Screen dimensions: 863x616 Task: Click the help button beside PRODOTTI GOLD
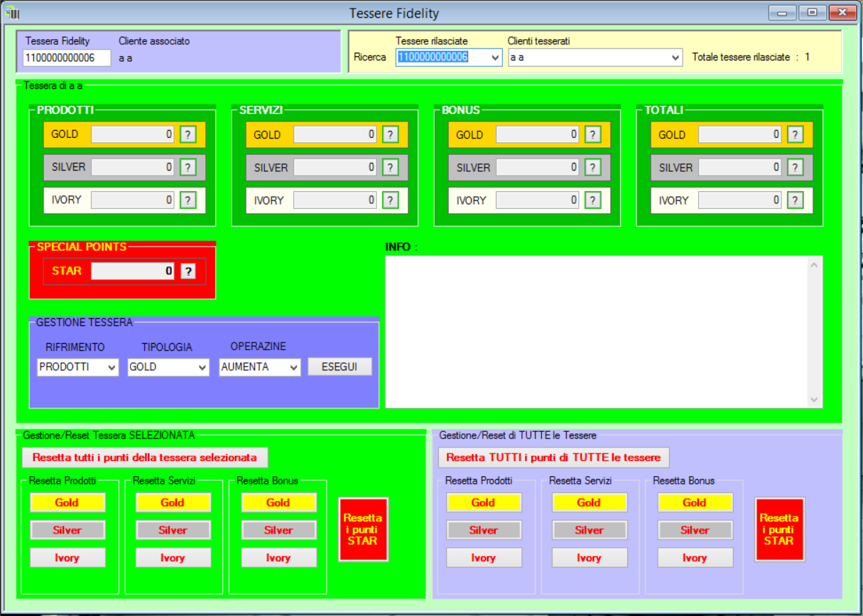click(188, 134)
